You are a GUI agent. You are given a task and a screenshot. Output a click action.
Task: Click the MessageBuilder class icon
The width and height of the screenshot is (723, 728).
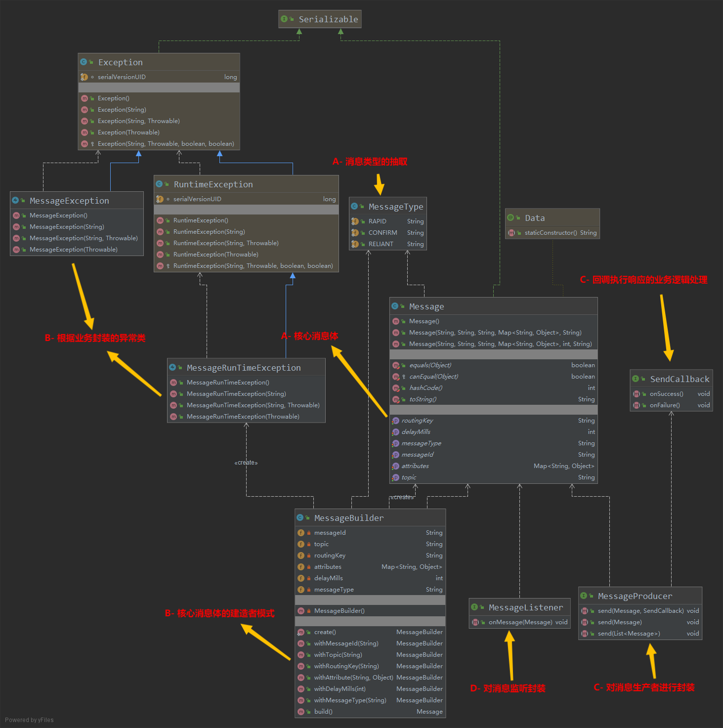[300, 517]
